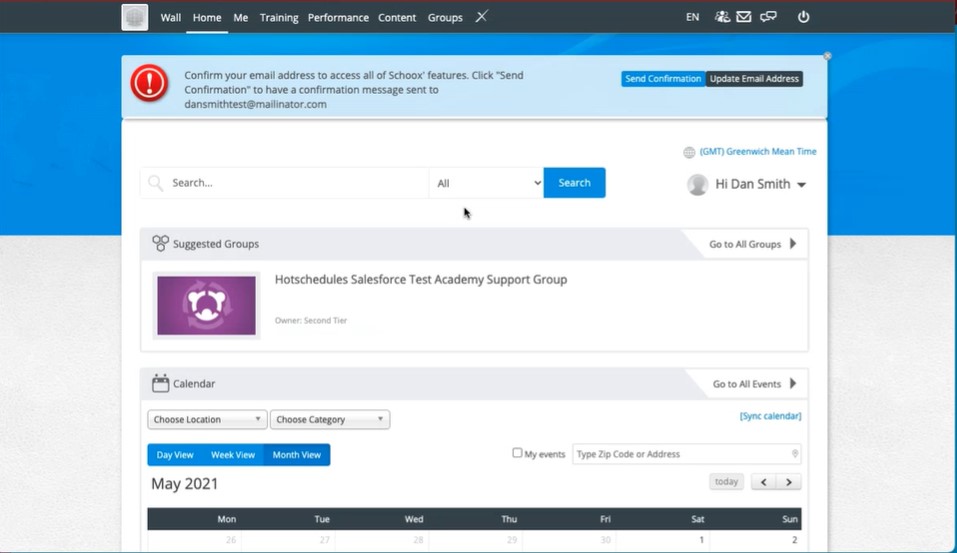
Task: Click the power logout icon
Action: (x=803, y=17)
